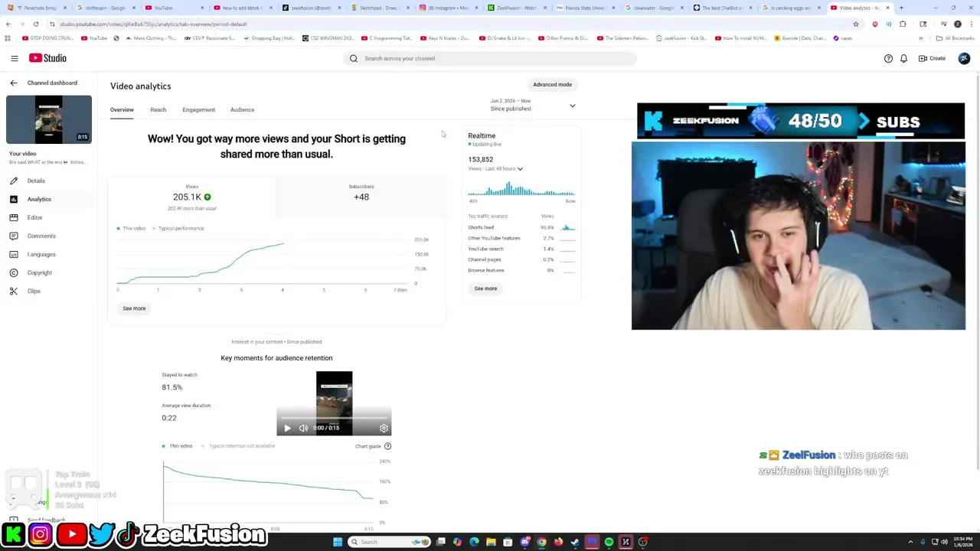
Task: Click the video thumbnail in the sidebar
Action: pyautogui.click(x=49, y=119)
